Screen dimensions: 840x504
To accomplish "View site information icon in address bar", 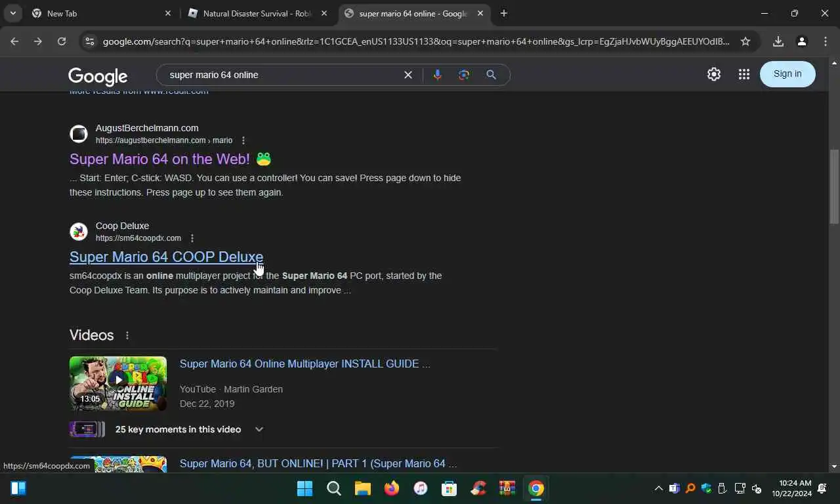I will [90, 41].
